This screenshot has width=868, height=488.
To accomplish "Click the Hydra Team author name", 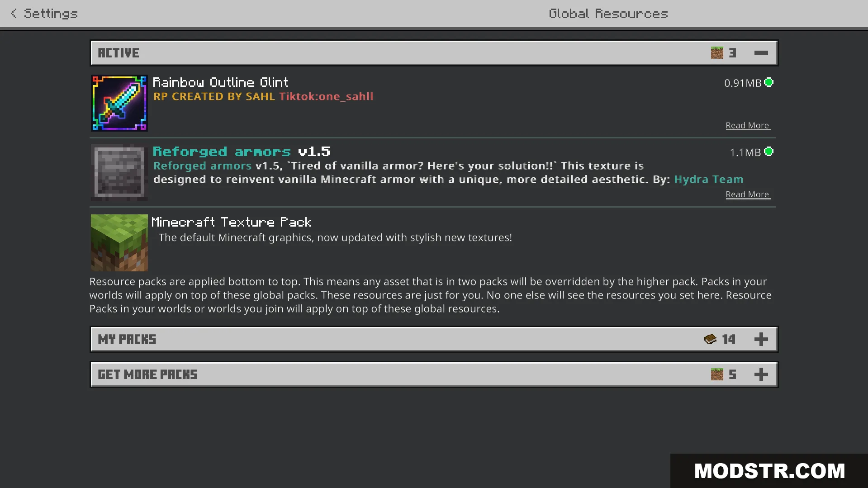I will pos(708,180).
